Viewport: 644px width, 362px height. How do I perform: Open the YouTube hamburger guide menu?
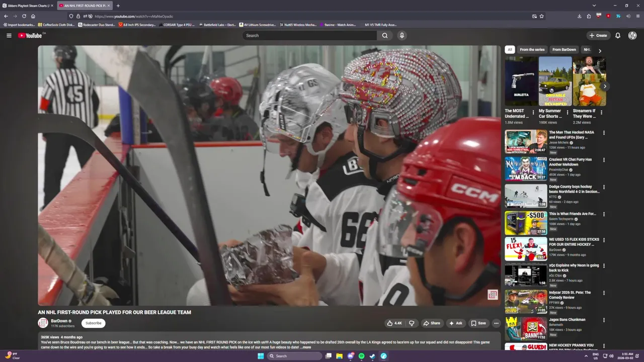point(9,35)
